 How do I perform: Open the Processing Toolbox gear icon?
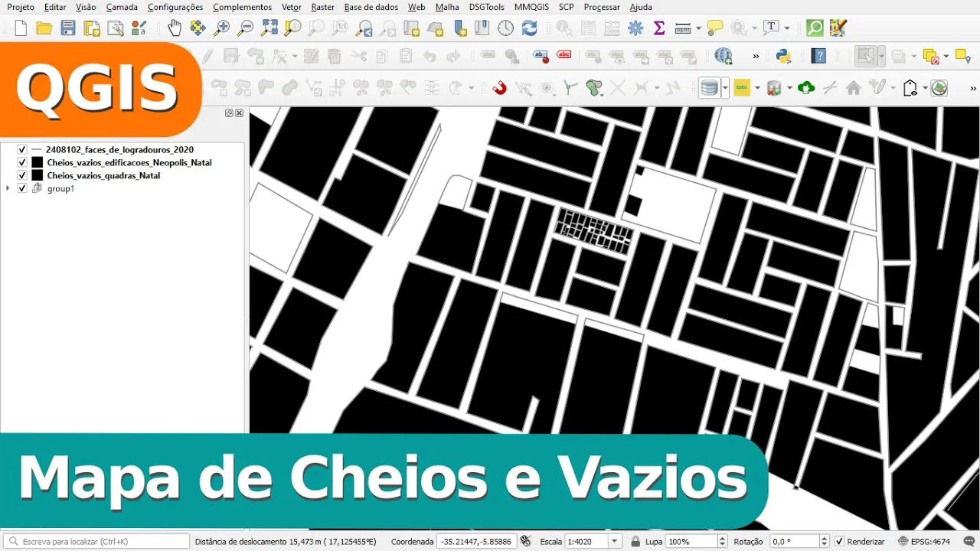(635, 28)
